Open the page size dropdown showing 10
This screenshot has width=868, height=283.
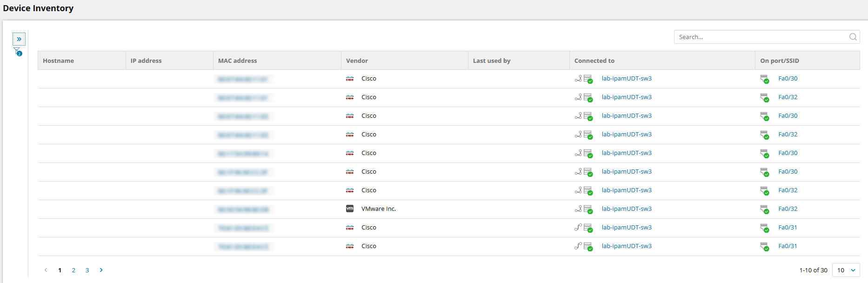[846, 270]
